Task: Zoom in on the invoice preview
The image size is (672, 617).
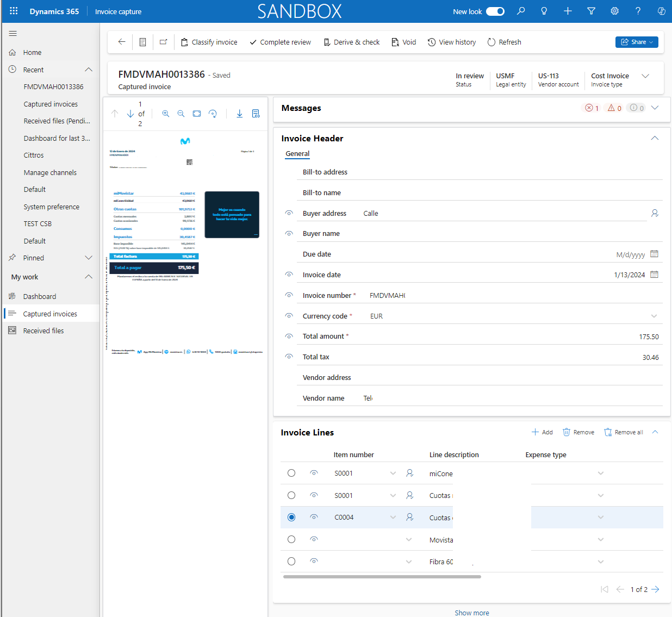Action: click(166, 113)
